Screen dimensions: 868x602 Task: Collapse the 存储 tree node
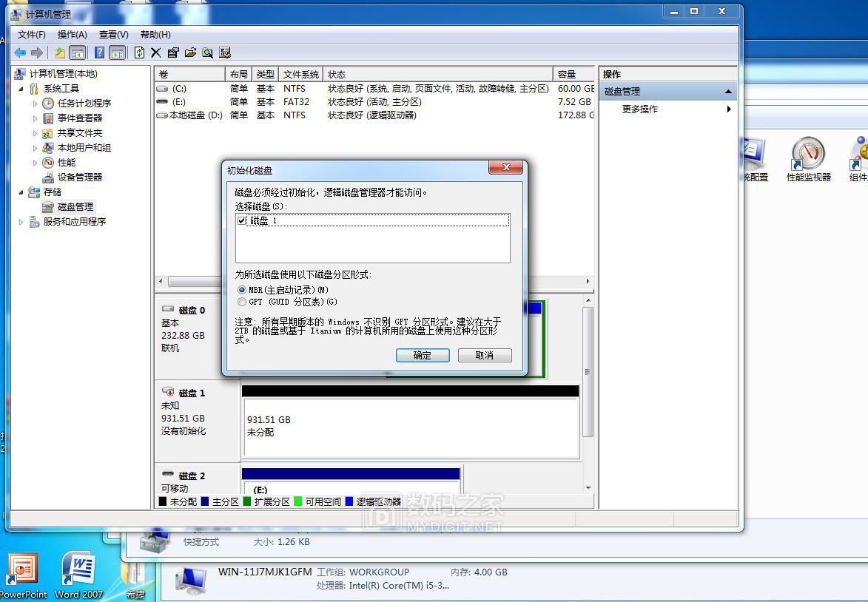tap(21, 192)
